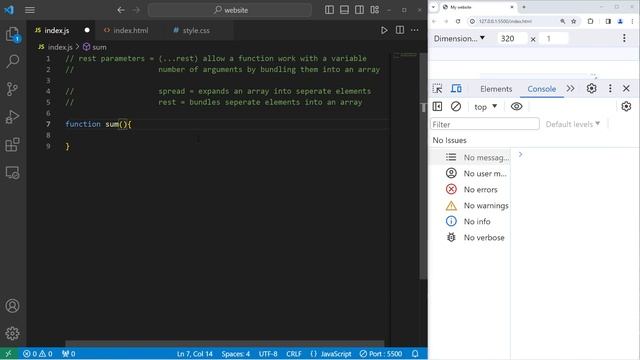Open the VS Code hamburger menu
Image resolution: width=640 pixels, height=360 pixels.
pos(30,10)
